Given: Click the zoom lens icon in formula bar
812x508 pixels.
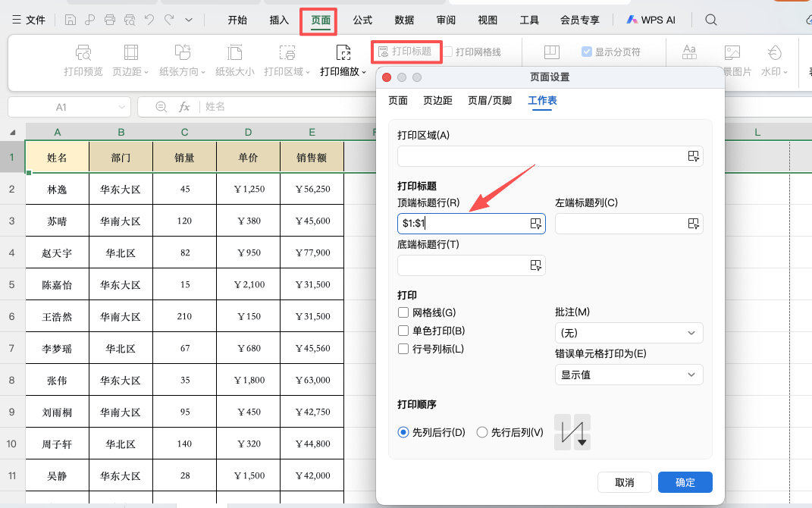Looking at the screenshot, I should click(161, 107).
